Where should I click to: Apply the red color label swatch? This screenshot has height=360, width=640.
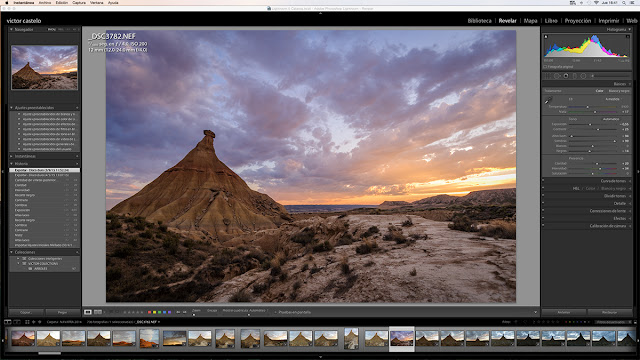point(149,312)
